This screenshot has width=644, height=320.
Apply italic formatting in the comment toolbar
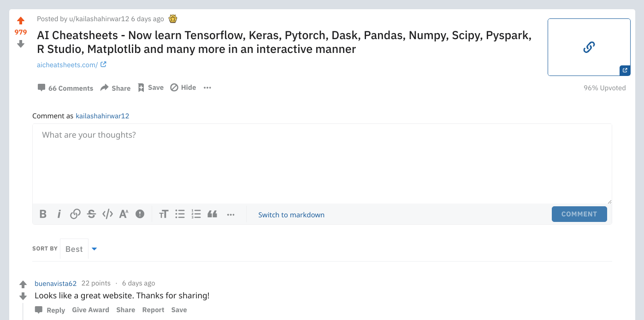59,214
